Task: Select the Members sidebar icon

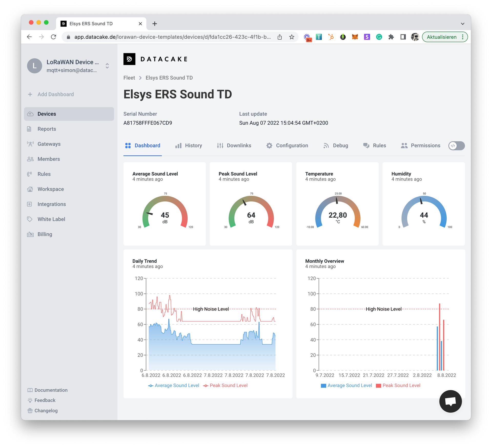Action: (x=30, y=159)
